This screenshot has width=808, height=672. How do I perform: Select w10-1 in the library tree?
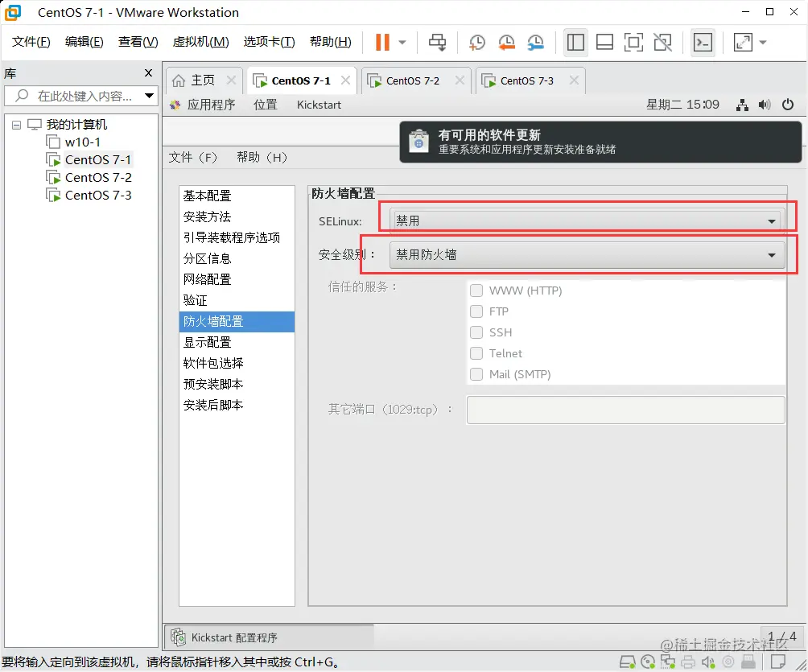click(82, 142)
